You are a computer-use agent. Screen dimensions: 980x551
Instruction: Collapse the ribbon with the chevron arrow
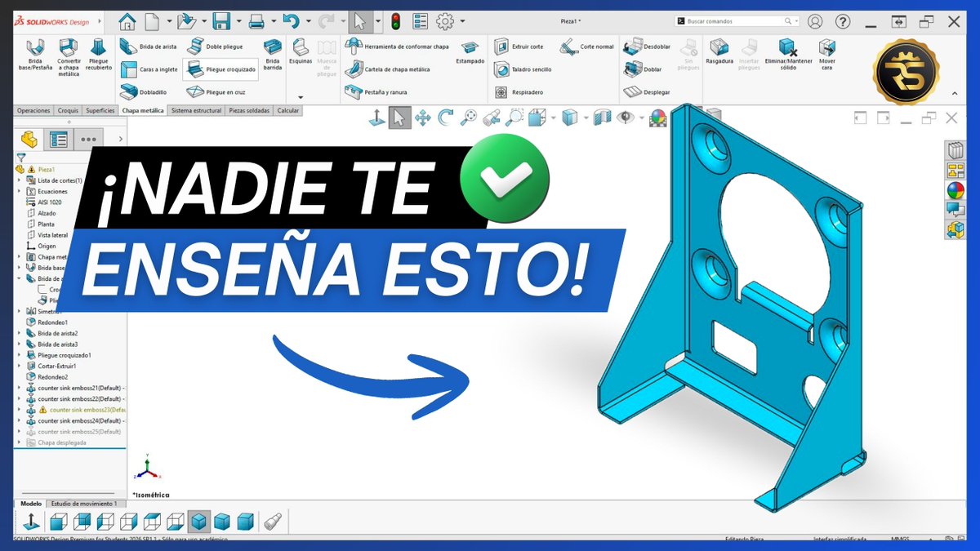click(954, 93)
